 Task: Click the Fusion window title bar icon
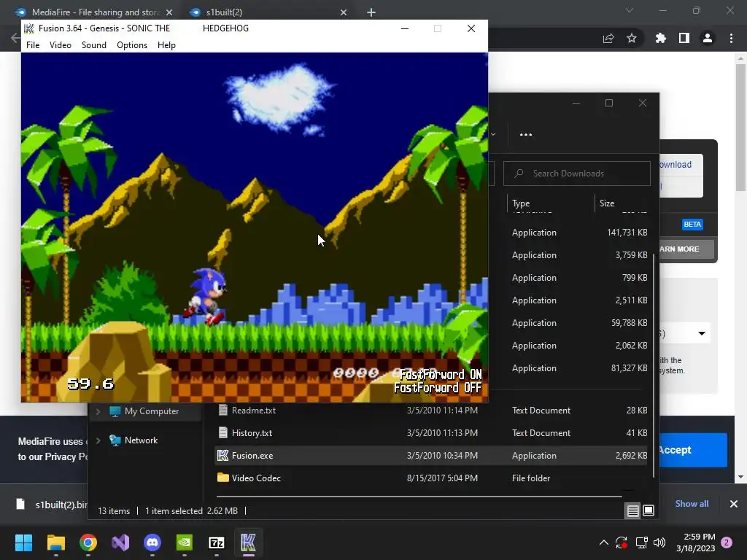(29, 28)
